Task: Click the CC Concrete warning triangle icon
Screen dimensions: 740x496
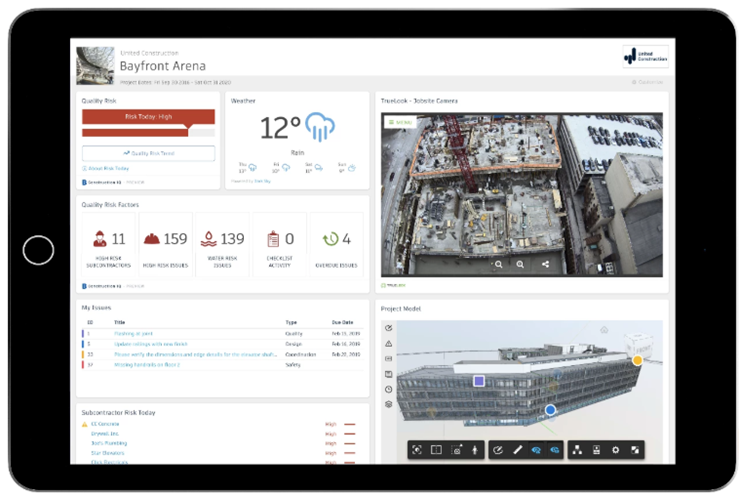Action: pyautogui.click(x=85, y=424)
